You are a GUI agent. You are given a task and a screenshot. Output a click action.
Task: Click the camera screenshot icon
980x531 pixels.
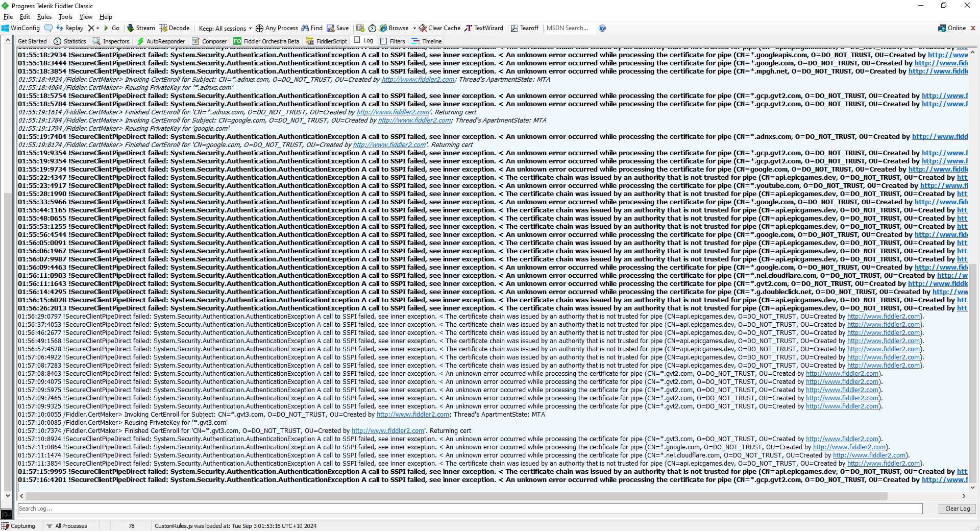pyautogui.click(x=360, y=28)
